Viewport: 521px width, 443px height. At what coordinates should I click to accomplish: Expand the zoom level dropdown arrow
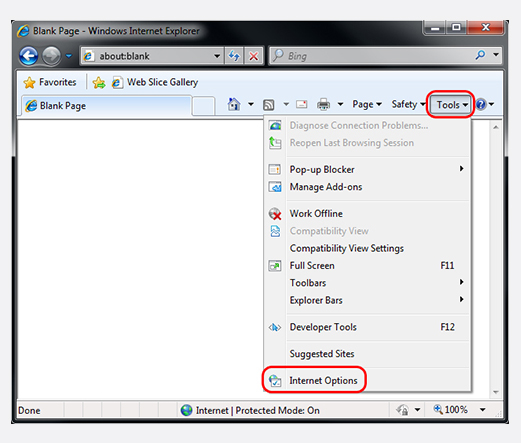click(483, 409)
